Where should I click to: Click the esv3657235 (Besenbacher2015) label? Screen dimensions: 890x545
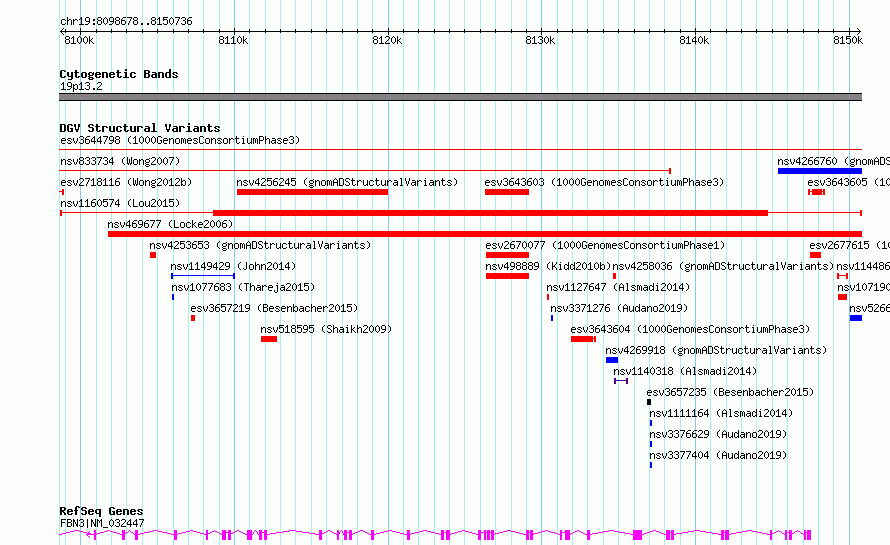(x=730, y=392)
